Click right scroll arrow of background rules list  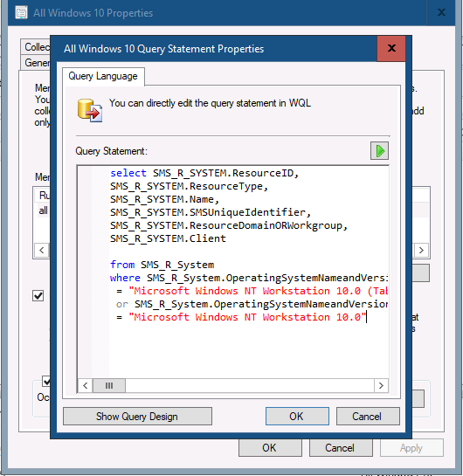pyautogui.click(x=421, y=250)
